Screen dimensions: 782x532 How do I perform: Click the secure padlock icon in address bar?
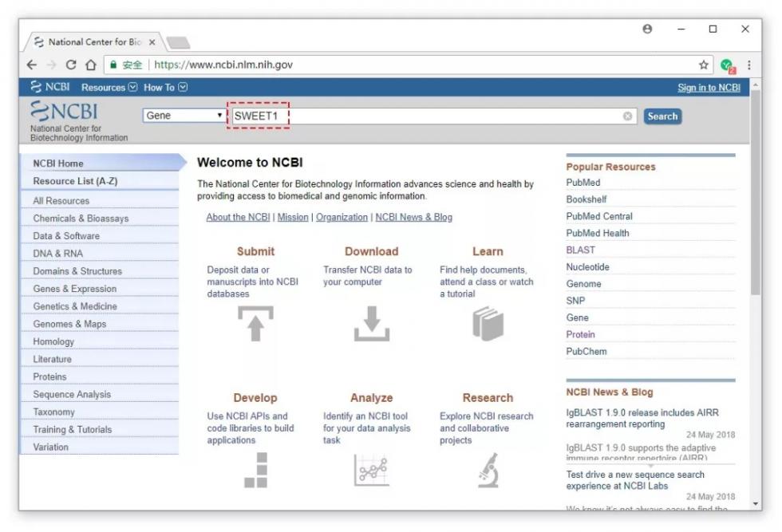click(113, 65)
